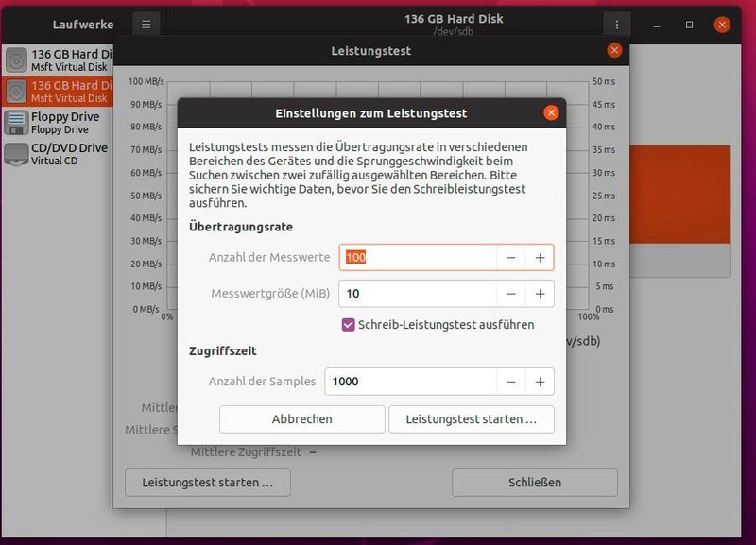Select the second 136 GB Hard Disk entry
The width and height of the screenshot is (756, 545).
[x=57, y=91]
